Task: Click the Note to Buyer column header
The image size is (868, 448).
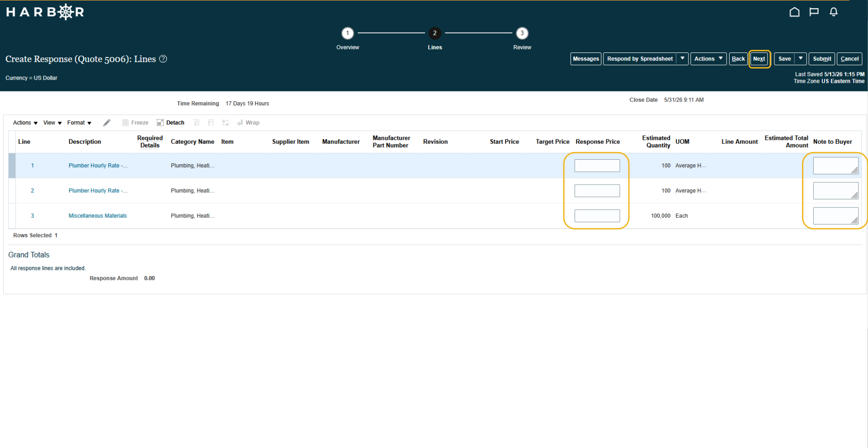Action: (x=833, y=142)
